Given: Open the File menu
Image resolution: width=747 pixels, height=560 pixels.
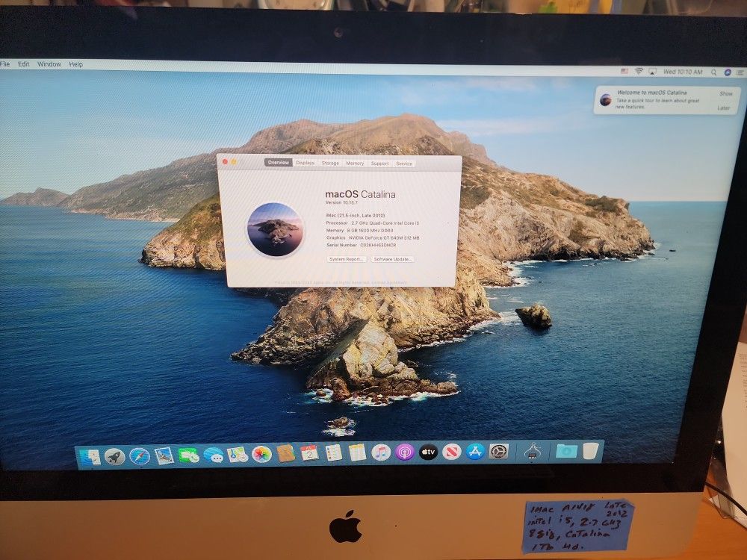Looking at the screenshot, I should [5, 63].
